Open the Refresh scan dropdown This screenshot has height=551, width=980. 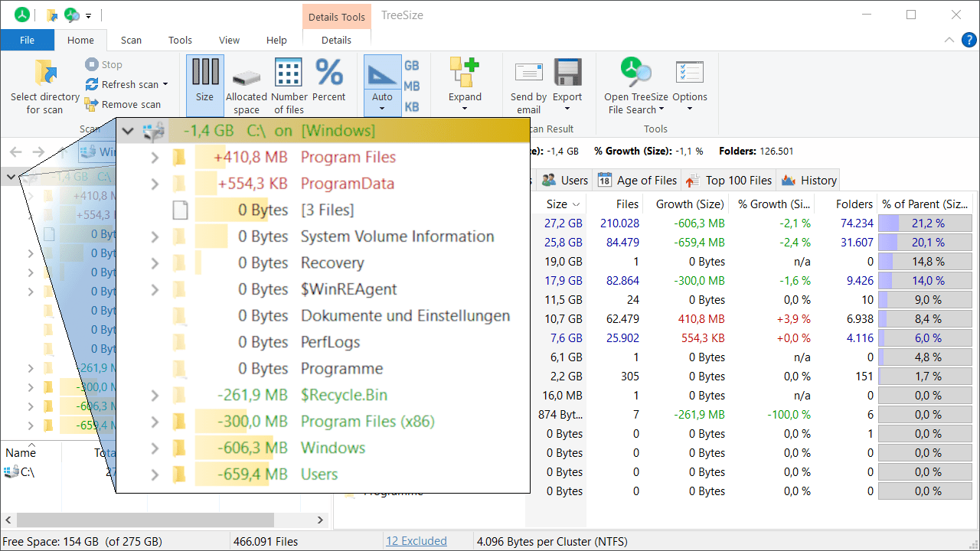[164, 85]
